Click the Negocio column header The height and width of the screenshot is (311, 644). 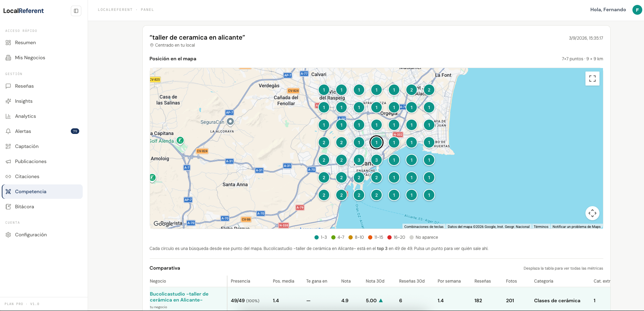[158, 281]
